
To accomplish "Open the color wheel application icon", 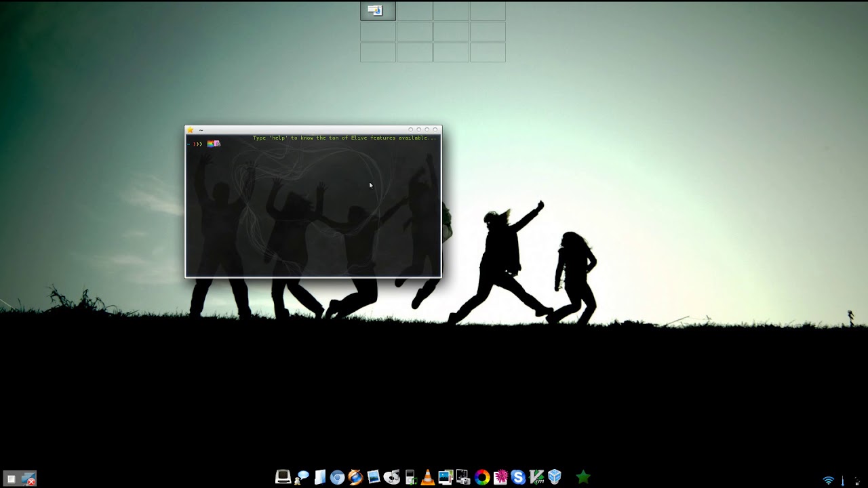I will pos(482,477).
